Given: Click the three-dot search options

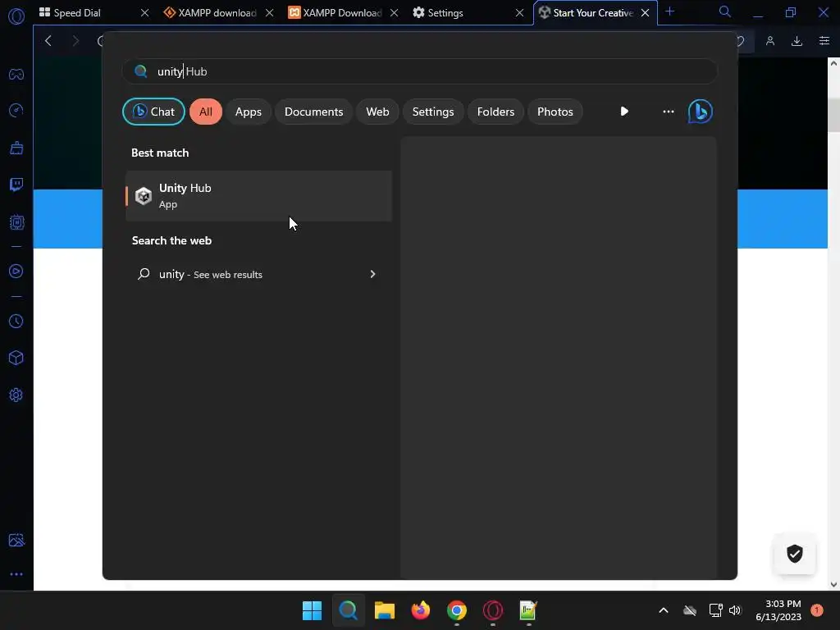Looking at the screenshot, I should [668, 112].
